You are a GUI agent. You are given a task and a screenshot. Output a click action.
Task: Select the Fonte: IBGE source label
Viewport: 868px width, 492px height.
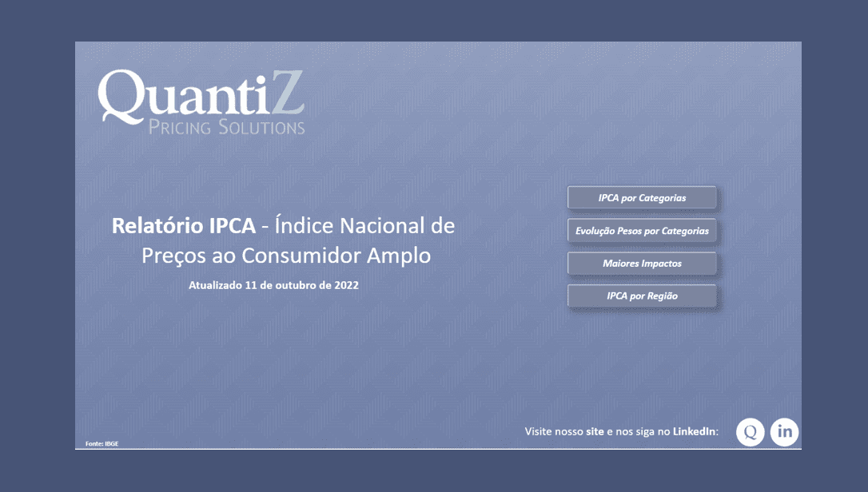(102, 442)
